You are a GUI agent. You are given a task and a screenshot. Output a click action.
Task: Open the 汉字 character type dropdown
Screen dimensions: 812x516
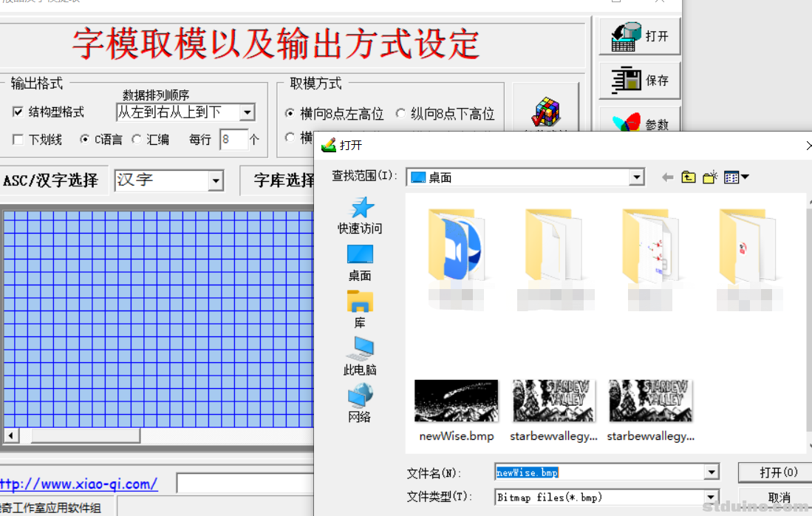216,180
